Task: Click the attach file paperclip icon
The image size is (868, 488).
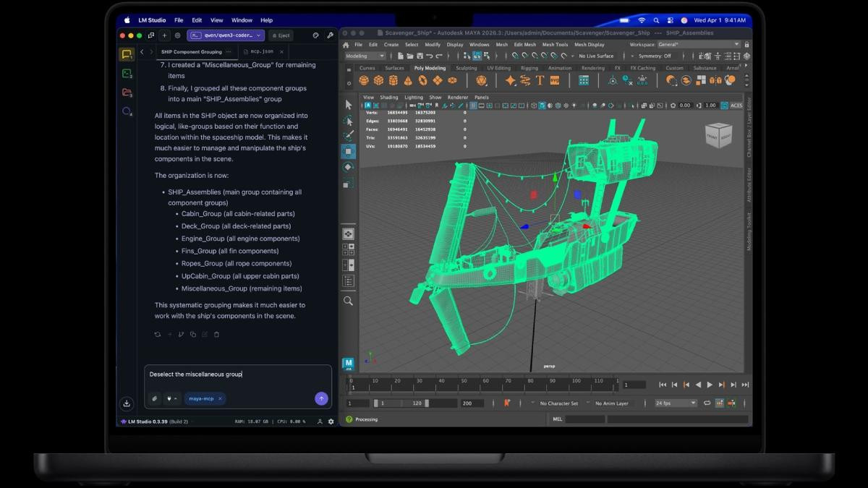Action: [155, 398]
